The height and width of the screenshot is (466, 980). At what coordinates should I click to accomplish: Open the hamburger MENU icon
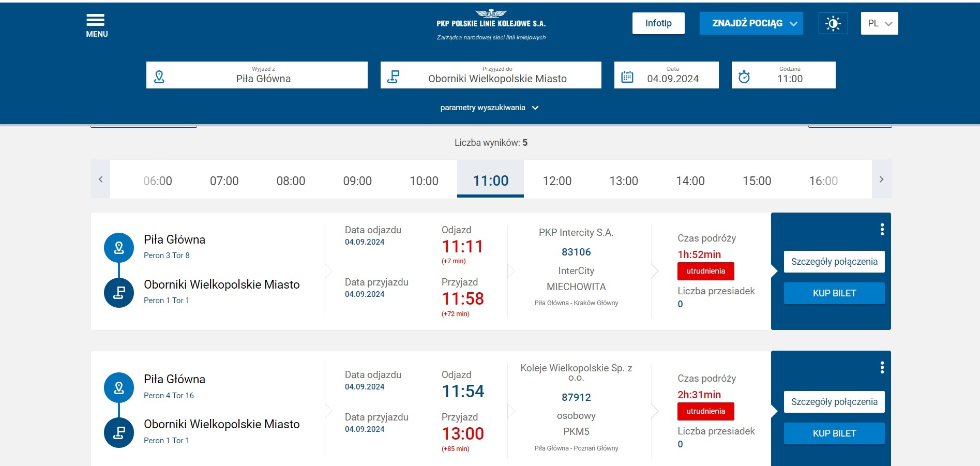click(x=96, y=25)
